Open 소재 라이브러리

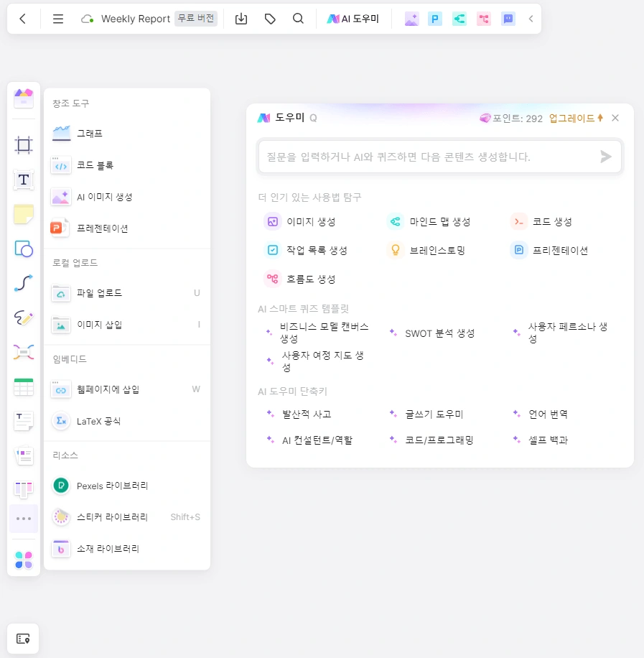(127, 549)
